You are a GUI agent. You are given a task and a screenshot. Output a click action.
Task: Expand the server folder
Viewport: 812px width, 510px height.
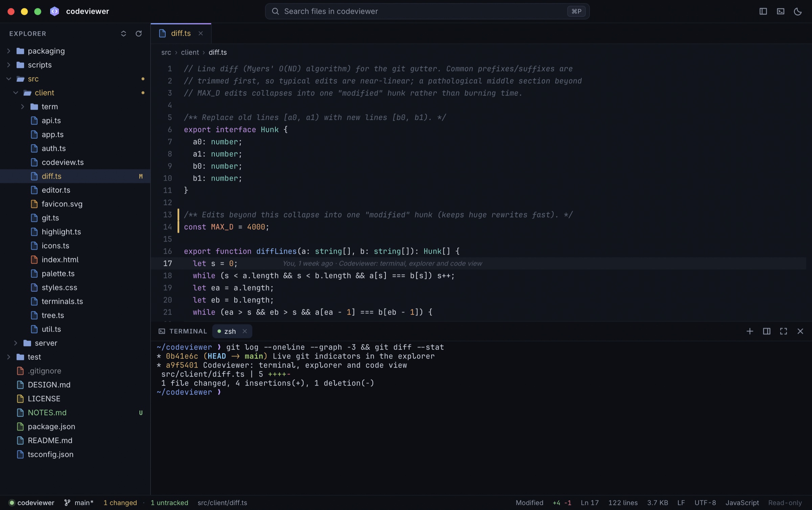tap(75, 343)
